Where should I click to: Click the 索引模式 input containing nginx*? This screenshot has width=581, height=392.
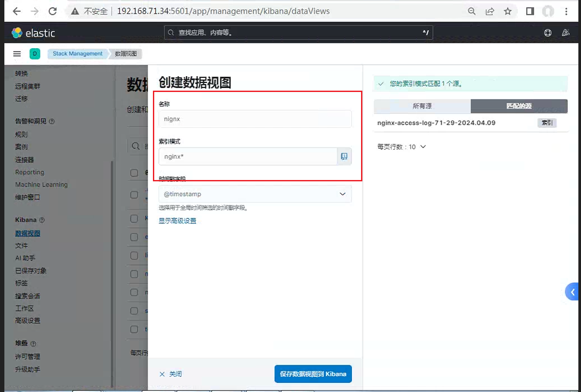(248, 156)
